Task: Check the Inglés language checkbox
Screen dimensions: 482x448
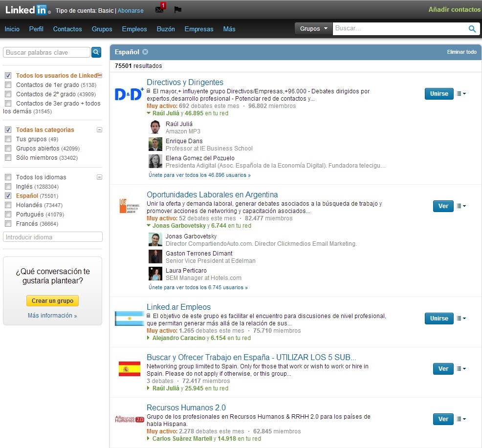Action: (8, 187)
